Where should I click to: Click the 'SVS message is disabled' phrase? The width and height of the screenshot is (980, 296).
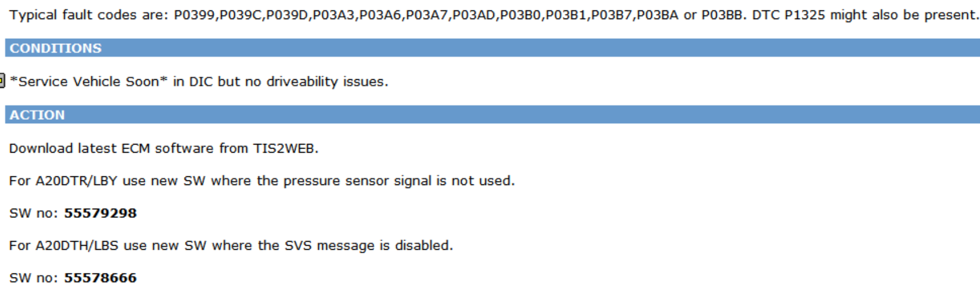368,246
